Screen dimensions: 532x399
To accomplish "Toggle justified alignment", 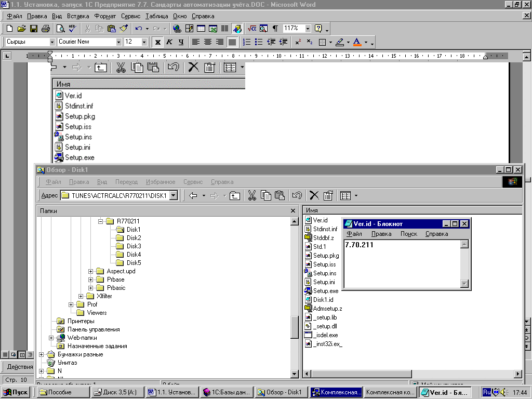I will coord(232,42).
